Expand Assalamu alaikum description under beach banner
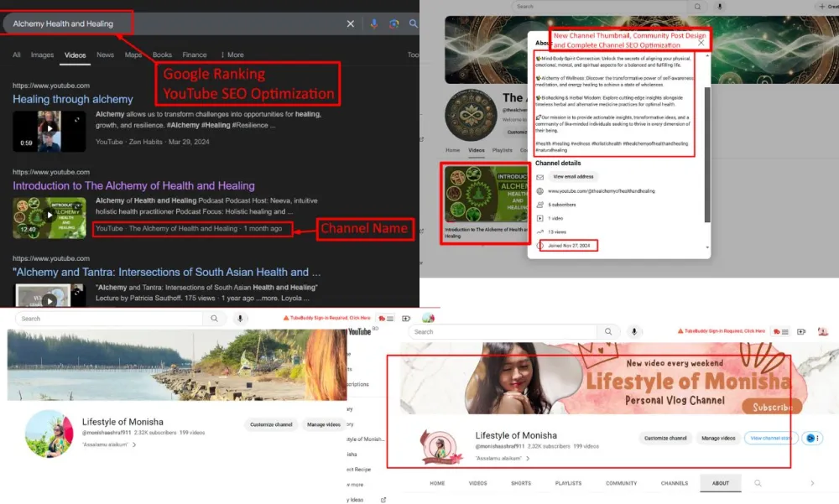Viewport: 839px width, 504px height. click(109, 444)
